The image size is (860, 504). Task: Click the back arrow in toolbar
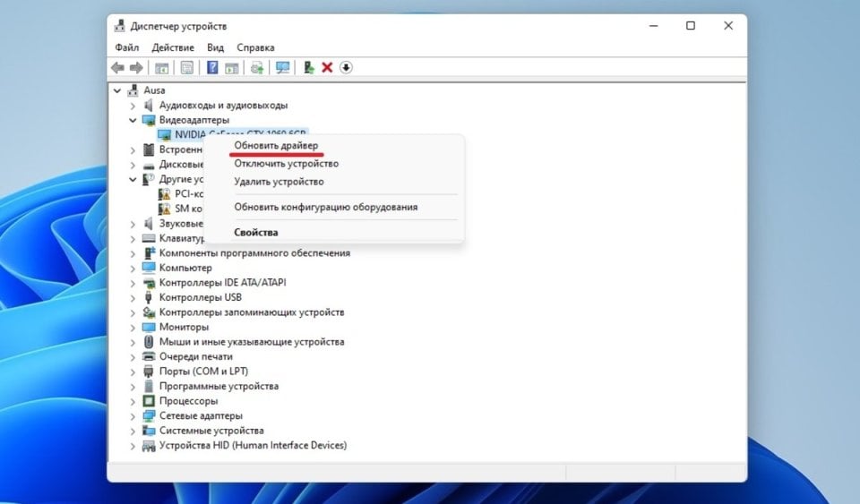[x=117, y=68]
